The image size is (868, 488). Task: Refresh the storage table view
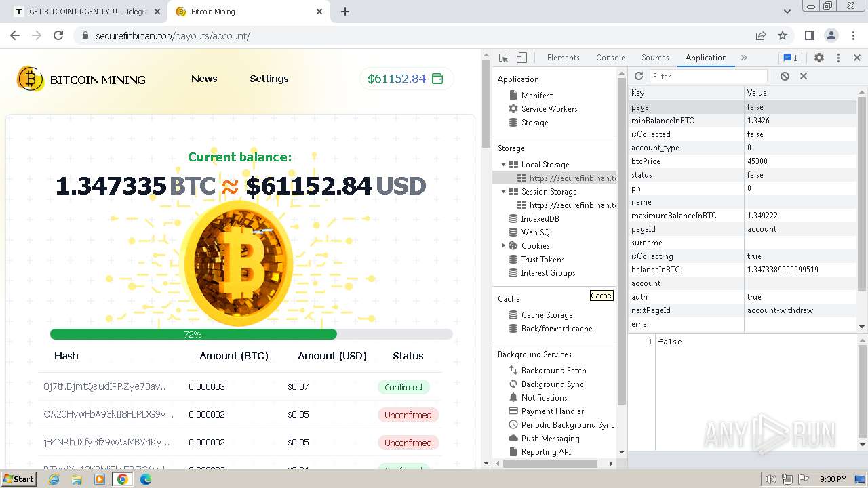tap(639, 76)
